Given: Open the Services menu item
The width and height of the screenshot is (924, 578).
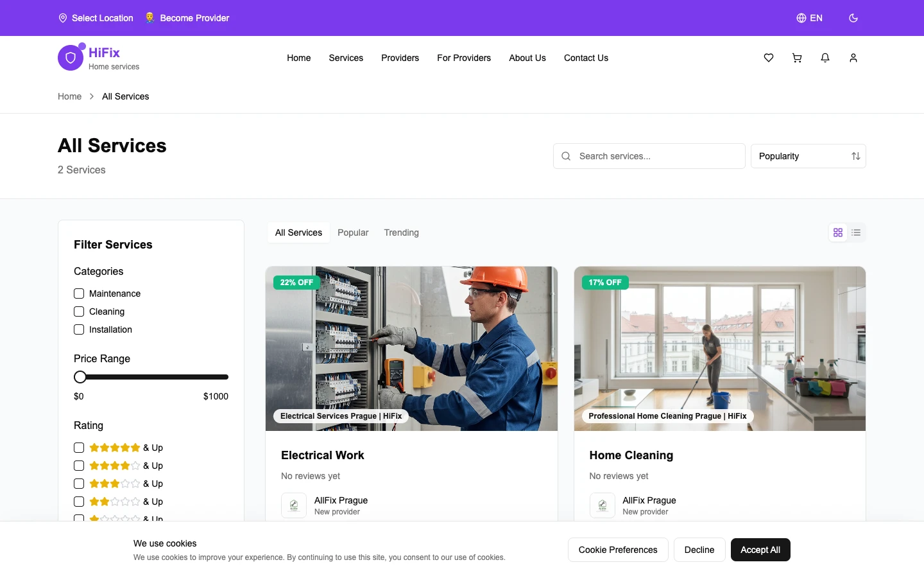Looking at the screenshot, I should pyautogui.click(x=346, y=58).
